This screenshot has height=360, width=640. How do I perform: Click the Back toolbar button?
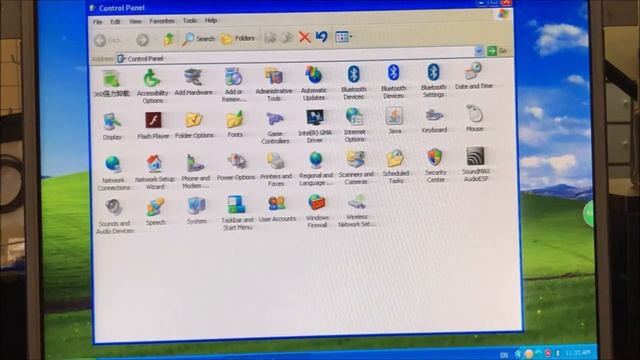point(108,40)
